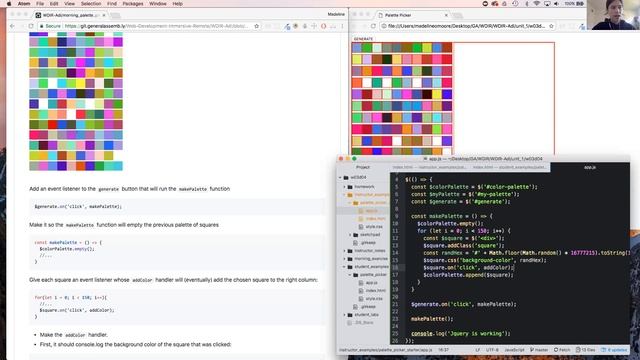Viewport: 640px width, 360px height.
Task: Open the Selection menu
Action: (x=91, y=4)
